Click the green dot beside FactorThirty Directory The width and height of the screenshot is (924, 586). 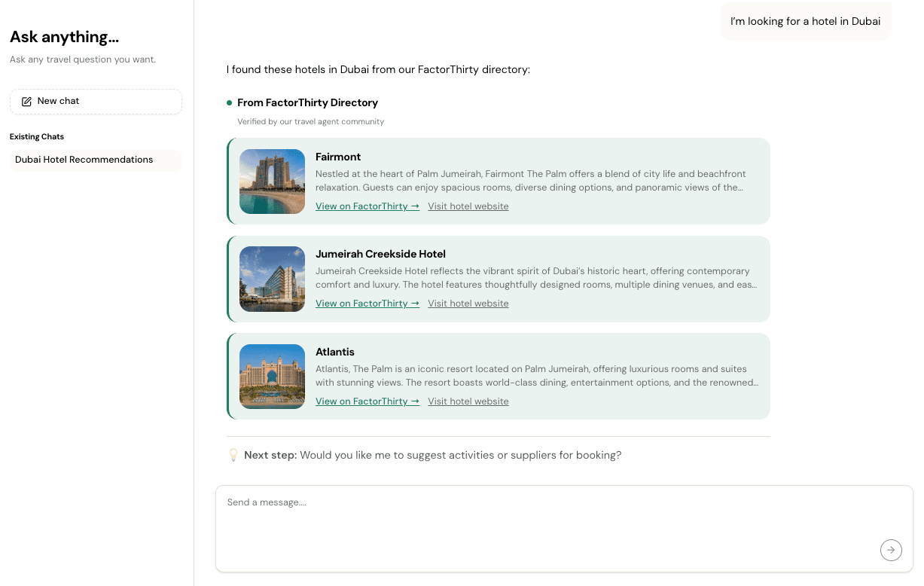pos(229,102)
